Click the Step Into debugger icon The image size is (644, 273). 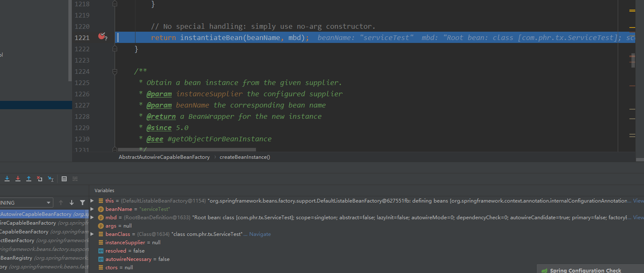[7, 178]
